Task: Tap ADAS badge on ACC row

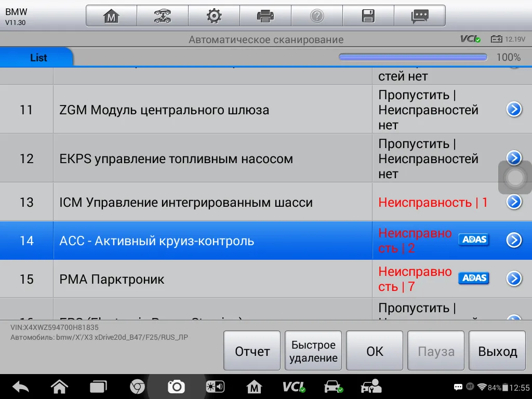Action: click(474, 240)
